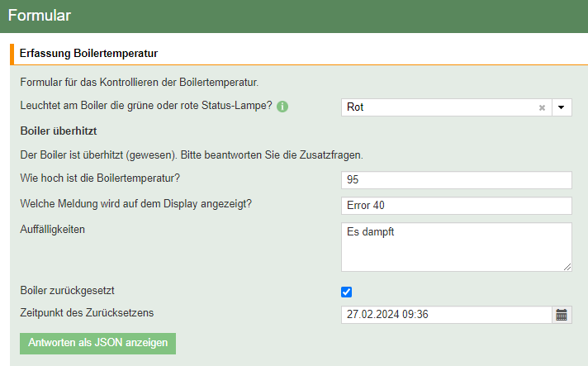Grab the resize handle of the Auffälligkeiten textarea
The width and height of the screenshot is (588, 366).
tap(567, 266)
